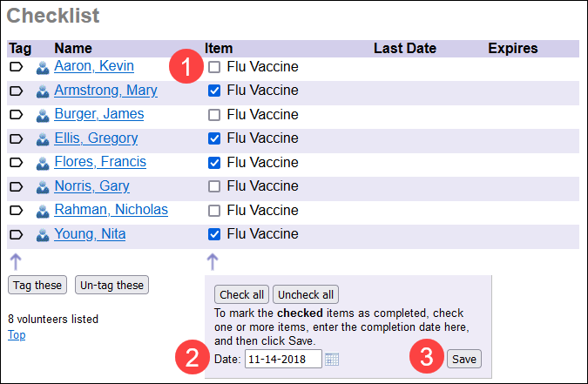Click the tag icon in Burger, James row
This screenshot has width=588, height=384.
tap(16, 115)
